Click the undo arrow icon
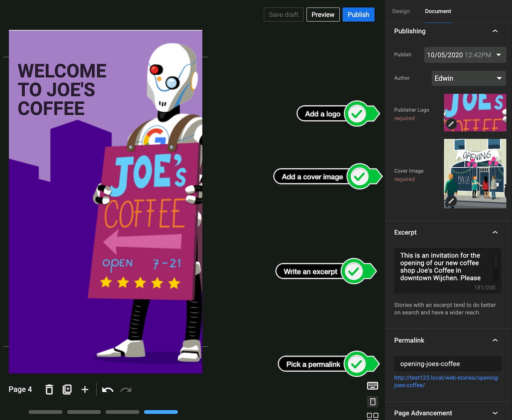The image size is (512, 420). (108, 389)
